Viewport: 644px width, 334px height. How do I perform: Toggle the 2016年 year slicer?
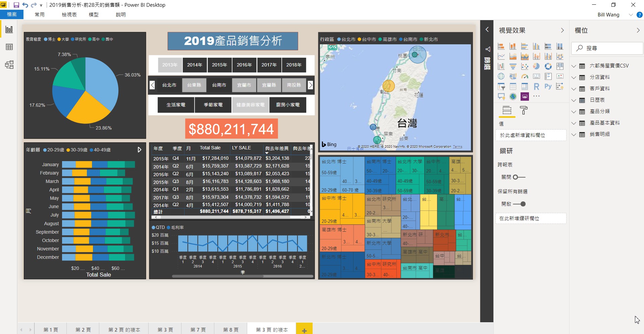[244, 65]
